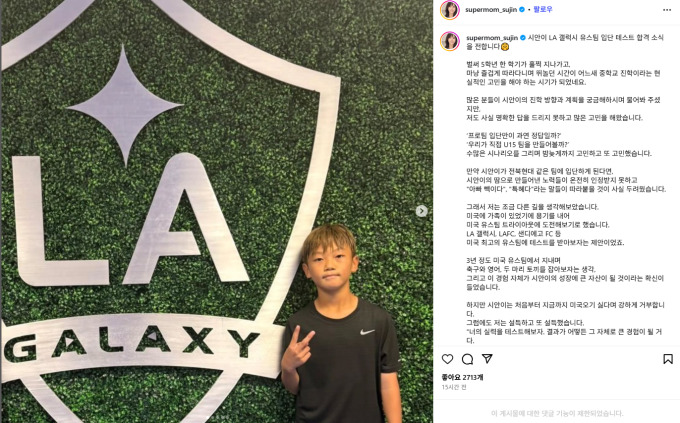Image resolution: width=680 pixels, height=423 pixels.
Task: Advance to the next photo with carousel arrow
Action: [422, 211]
